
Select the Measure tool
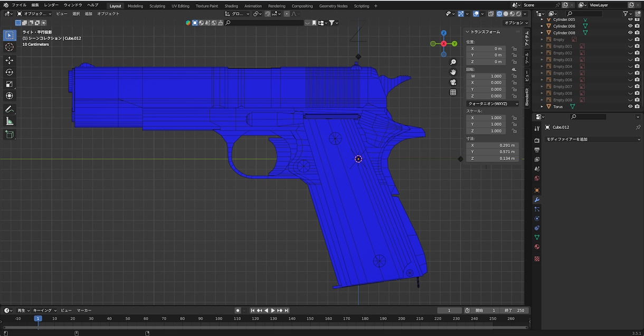(10, 121)
